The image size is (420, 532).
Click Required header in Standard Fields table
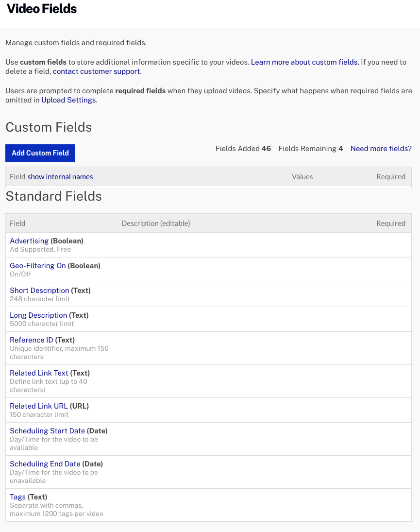pyautogui.click(x=390, y=223)
